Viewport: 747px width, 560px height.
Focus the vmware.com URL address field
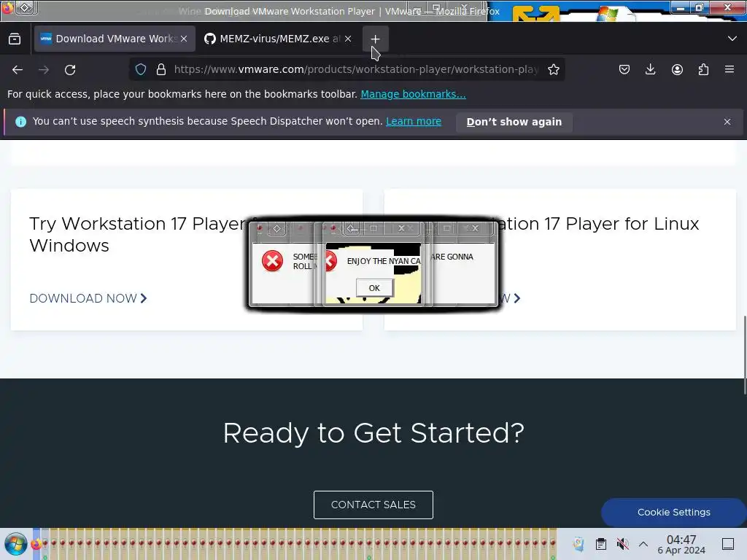point(356,69)
